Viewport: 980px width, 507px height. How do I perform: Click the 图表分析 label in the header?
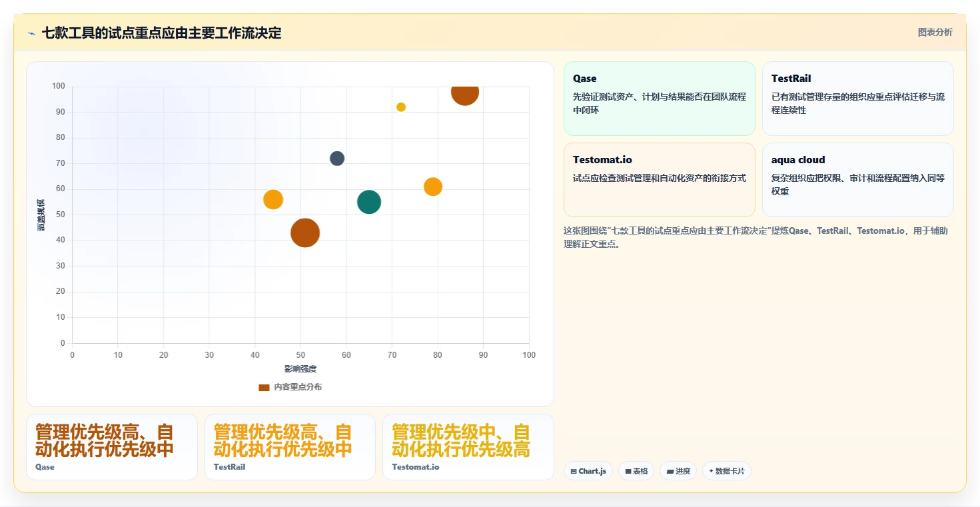[935, 32]
